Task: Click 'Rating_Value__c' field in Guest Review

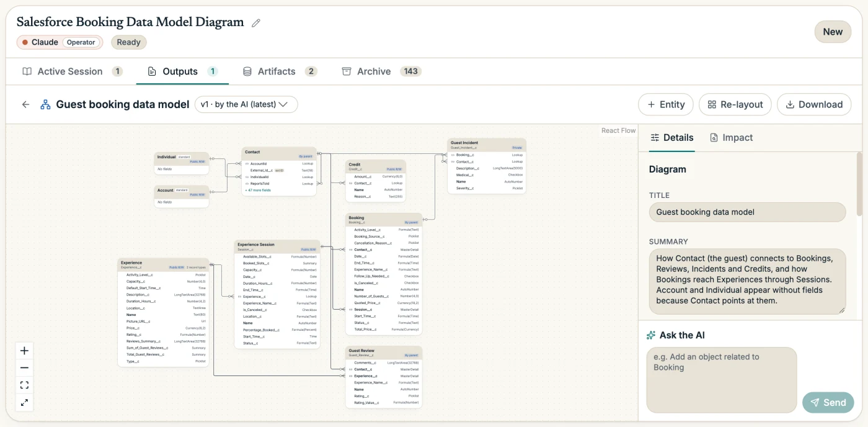Action: pyautogui.click(x=384, y=403)
